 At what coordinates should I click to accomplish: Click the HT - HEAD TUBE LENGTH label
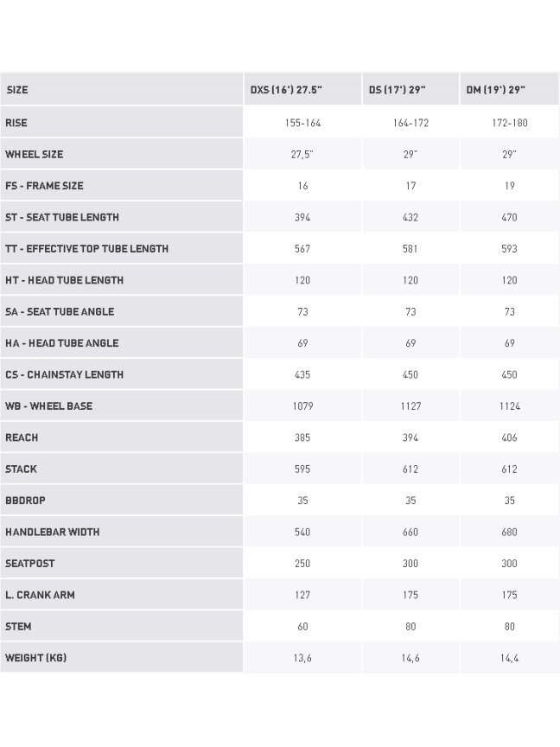tap(64, 279)
